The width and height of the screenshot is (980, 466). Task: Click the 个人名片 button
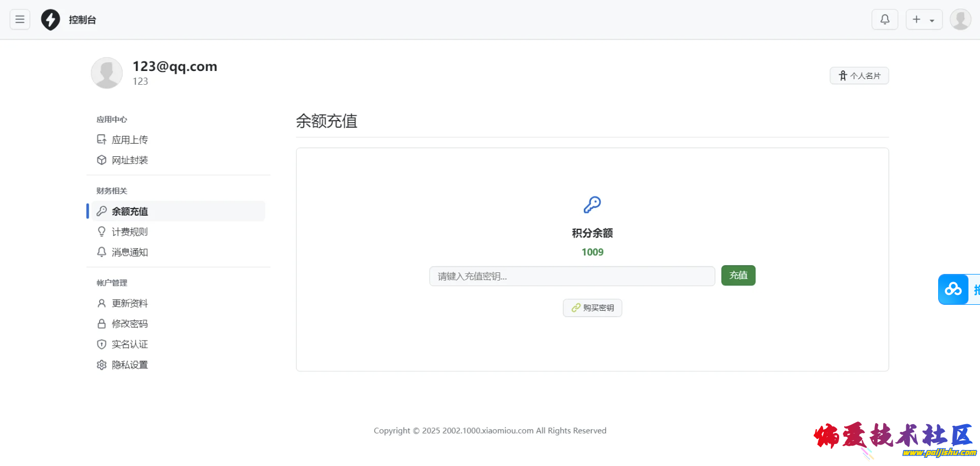(x=859, y=76)
